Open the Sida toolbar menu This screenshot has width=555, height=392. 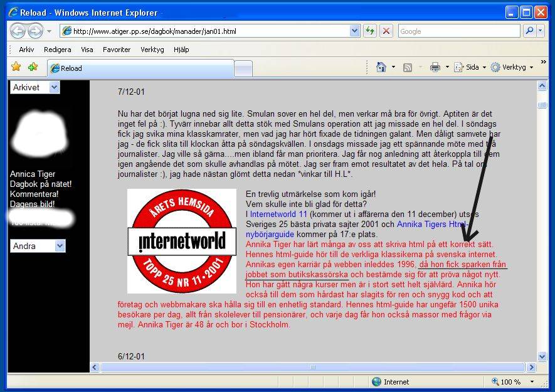tap(470, 67)
